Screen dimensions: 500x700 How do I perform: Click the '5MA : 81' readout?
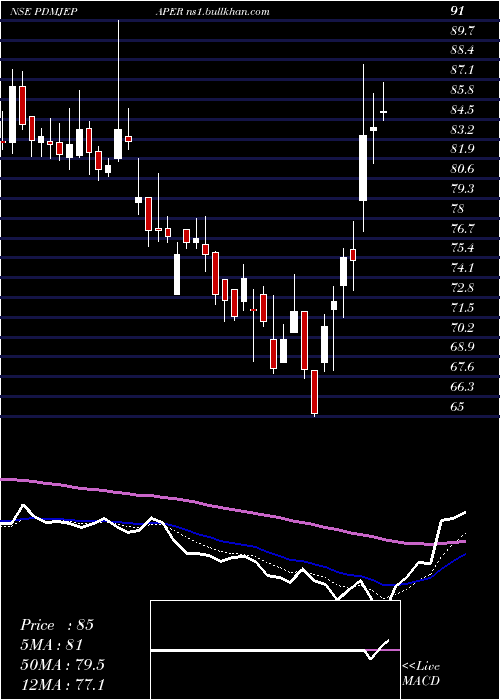point(52,645)
